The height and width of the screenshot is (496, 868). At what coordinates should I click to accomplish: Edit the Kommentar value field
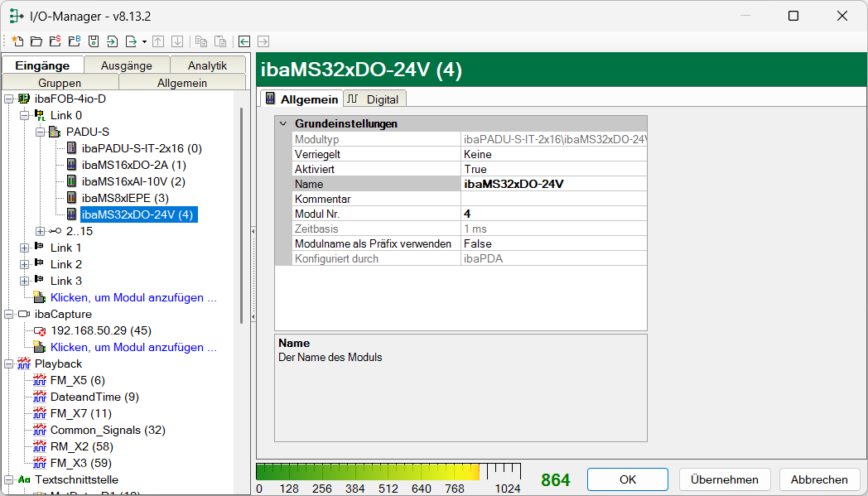pos(552,199)
